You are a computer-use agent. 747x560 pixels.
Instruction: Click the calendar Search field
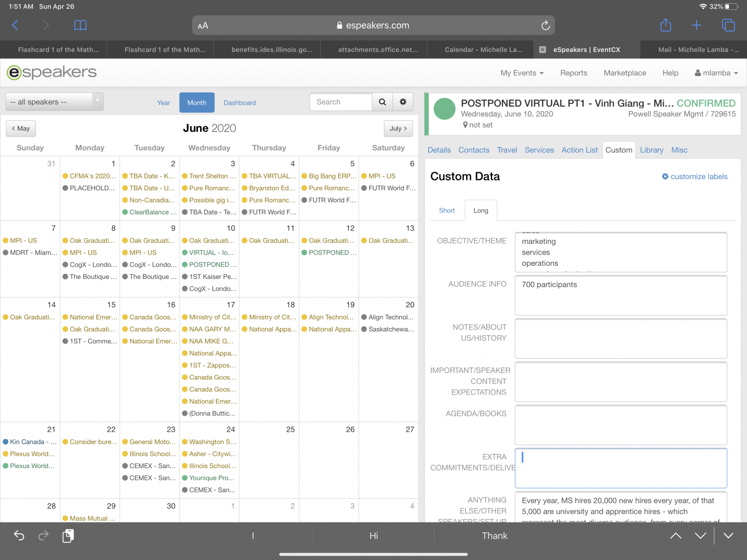[341, 102]
